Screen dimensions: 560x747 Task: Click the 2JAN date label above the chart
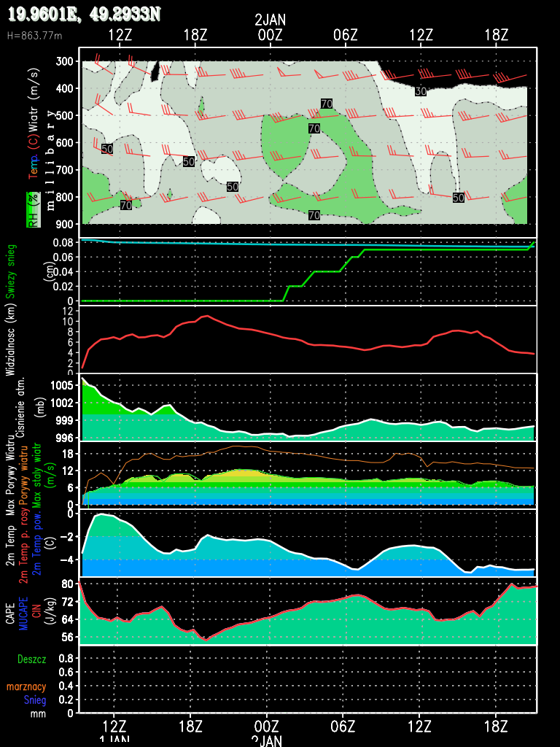pos(270,19)
